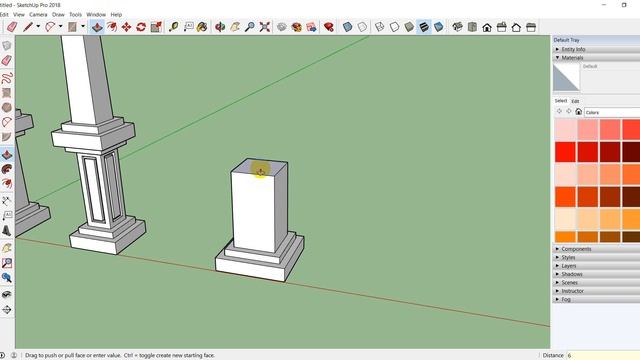Open the Help menu

[116, 14]
